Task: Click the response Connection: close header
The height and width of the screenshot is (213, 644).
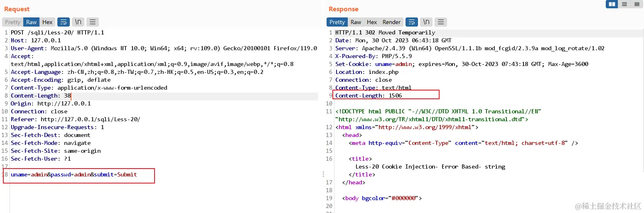Action: (x=364, y=80)
